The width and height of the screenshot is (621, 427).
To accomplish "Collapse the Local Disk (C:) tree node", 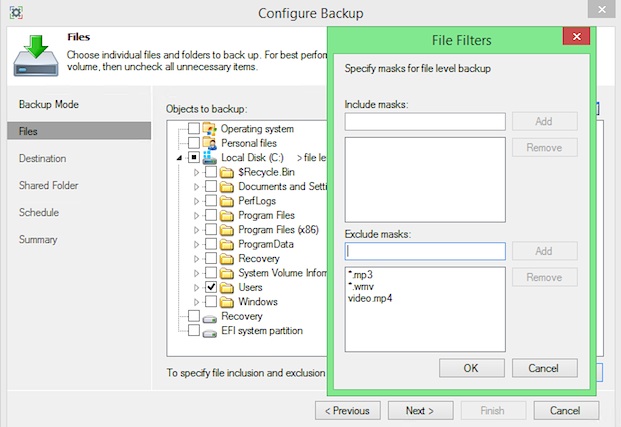I will 180,158.
